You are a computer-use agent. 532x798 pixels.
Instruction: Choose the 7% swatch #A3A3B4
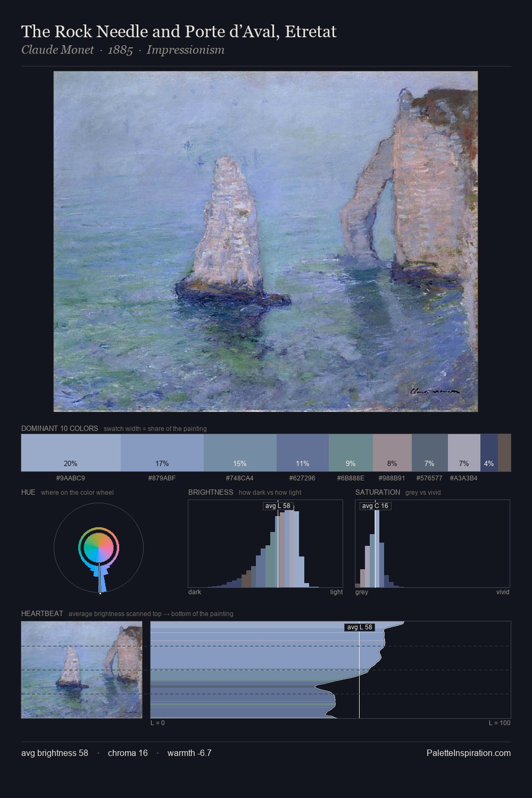[x=464, y=453]
